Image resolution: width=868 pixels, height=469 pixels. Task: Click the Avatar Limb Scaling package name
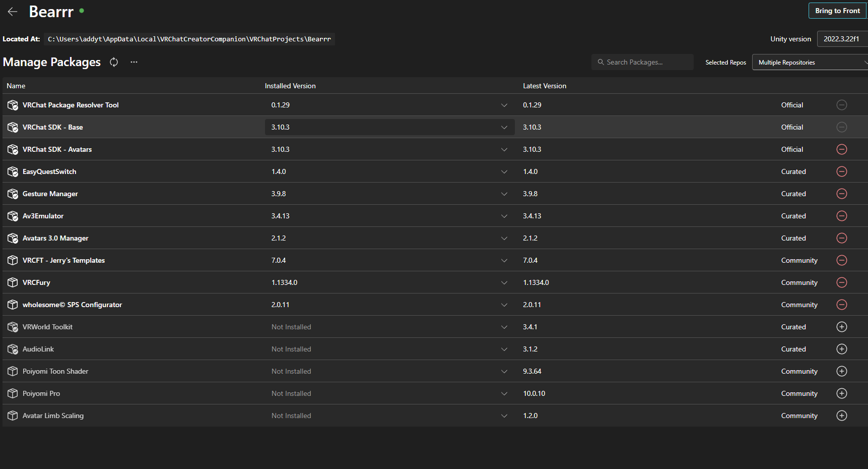[x=53, y=416]
